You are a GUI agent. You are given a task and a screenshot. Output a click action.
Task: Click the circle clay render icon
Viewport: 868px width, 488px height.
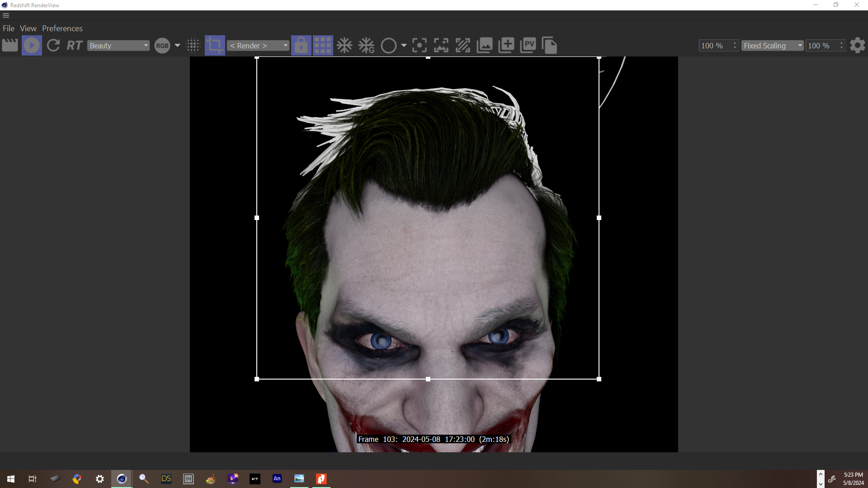click(x=389, y=46)
